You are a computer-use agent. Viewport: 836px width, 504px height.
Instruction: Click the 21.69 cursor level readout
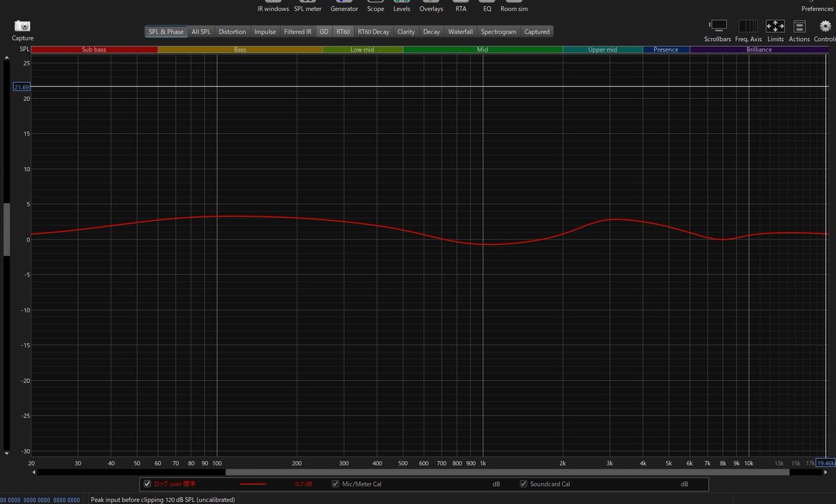point(21,87)
